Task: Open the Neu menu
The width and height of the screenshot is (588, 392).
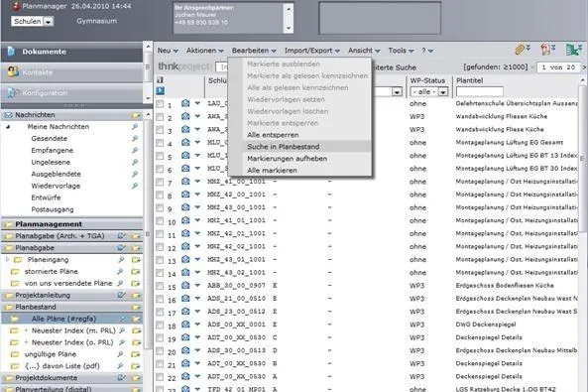Action: (x=168, y=51)
